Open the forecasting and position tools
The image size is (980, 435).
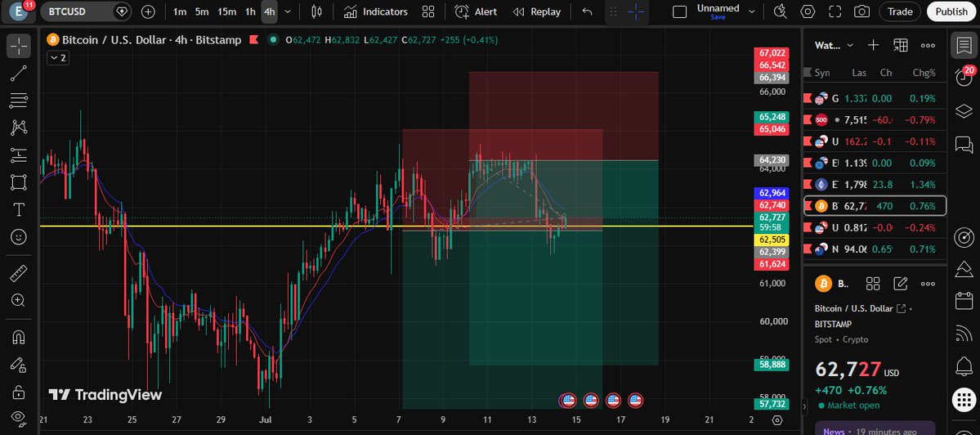19,155
